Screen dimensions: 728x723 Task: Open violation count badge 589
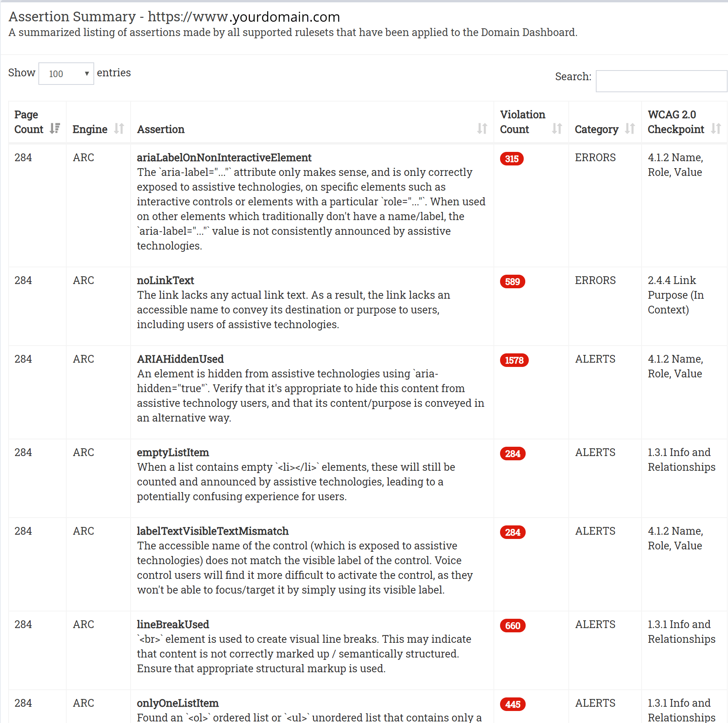point(512,281)
